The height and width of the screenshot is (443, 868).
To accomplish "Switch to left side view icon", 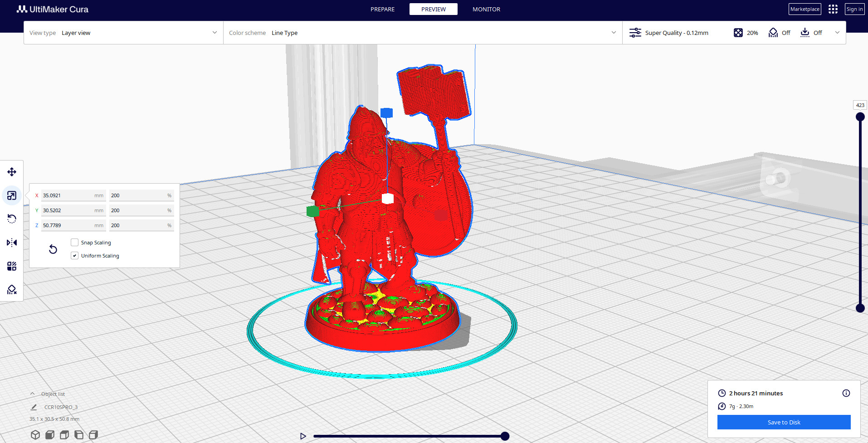I will (79, 435).
